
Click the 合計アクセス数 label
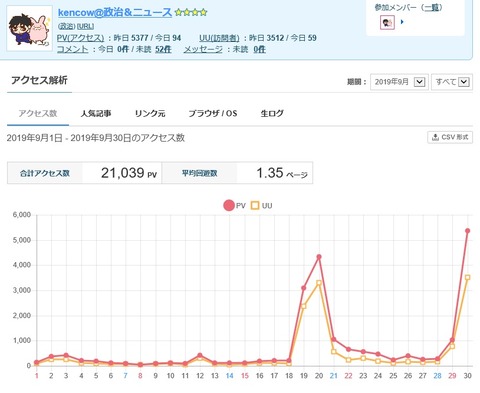(x=45, y=173)
